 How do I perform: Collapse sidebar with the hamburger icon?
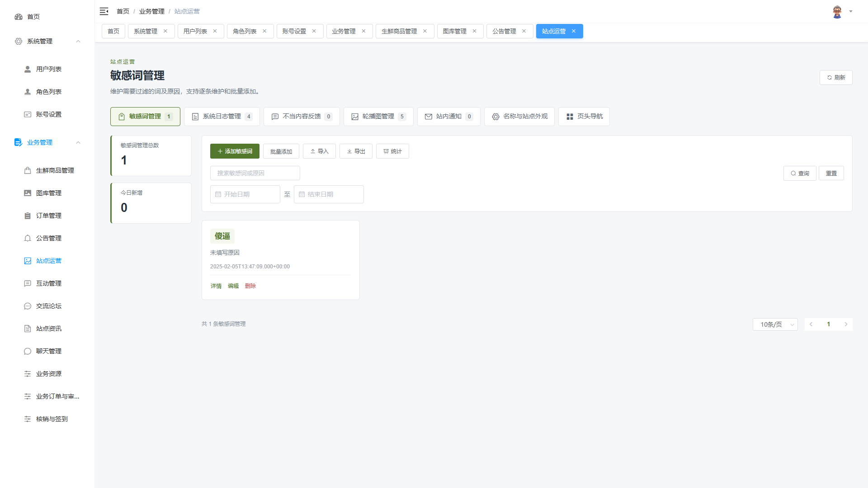pyautogui.click(x=104, y=11)
